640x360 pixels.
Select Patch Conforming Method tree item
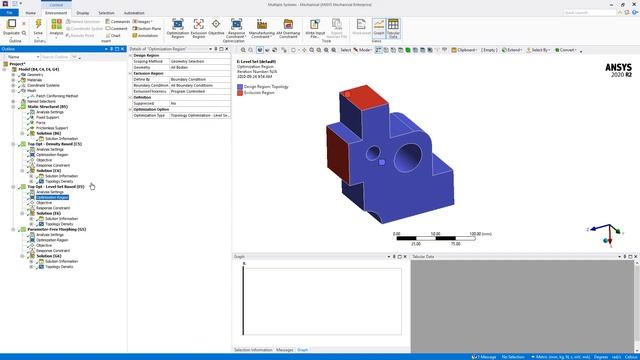(57, 96)
